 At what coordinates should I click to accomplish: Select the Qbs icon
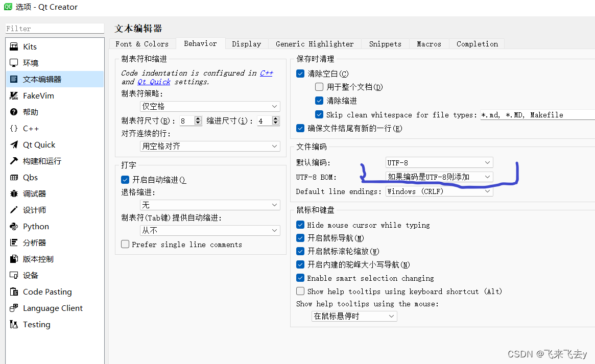(x=14, y=177)
